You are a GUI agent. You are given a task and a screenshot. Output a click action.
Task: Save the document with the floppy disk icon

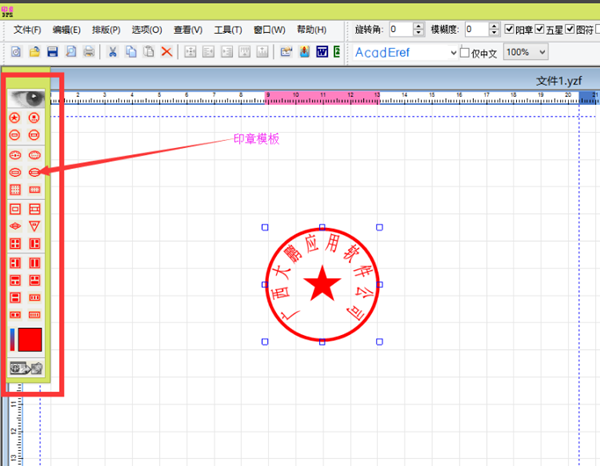tap(52, 52)
